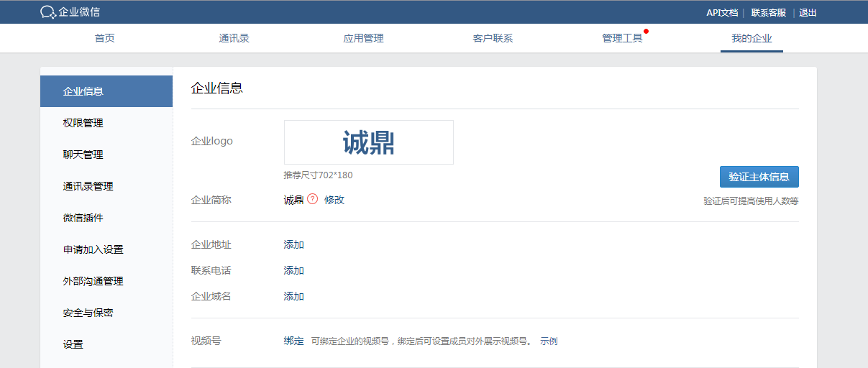Screen dimensions: 868x368
Task: Click the question mark icon beside 诚鼎
Action: click(312, 199)
